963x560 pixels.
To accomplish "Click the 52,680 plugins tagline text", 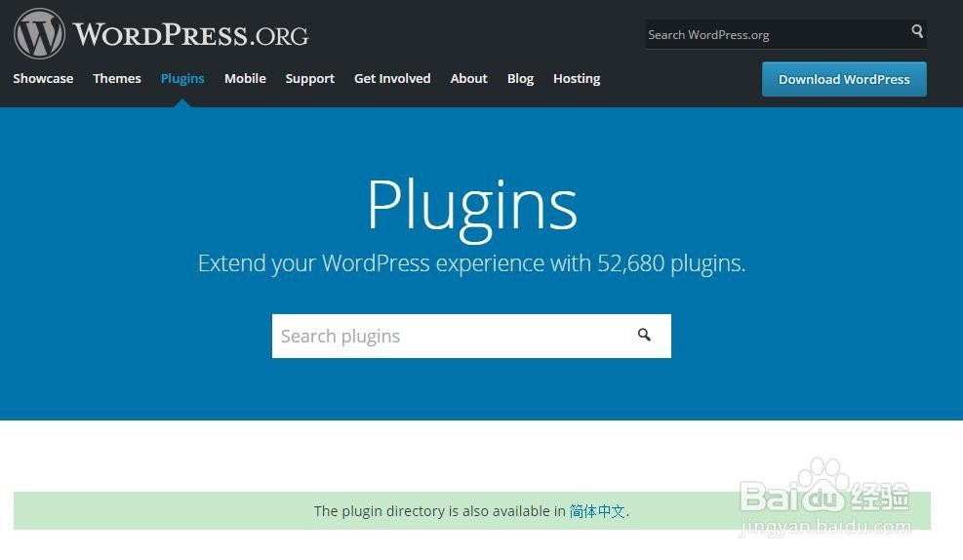I will click(471, 263).
